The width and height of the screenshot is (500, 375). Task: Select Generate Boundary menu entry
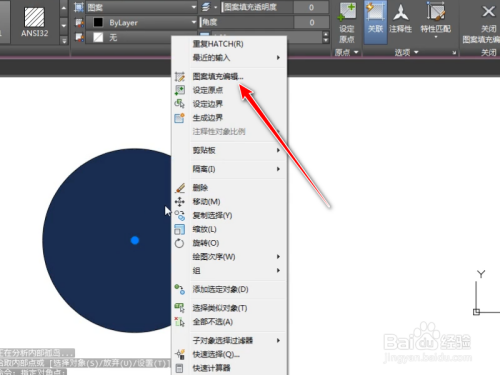click(x=229, y=118)
